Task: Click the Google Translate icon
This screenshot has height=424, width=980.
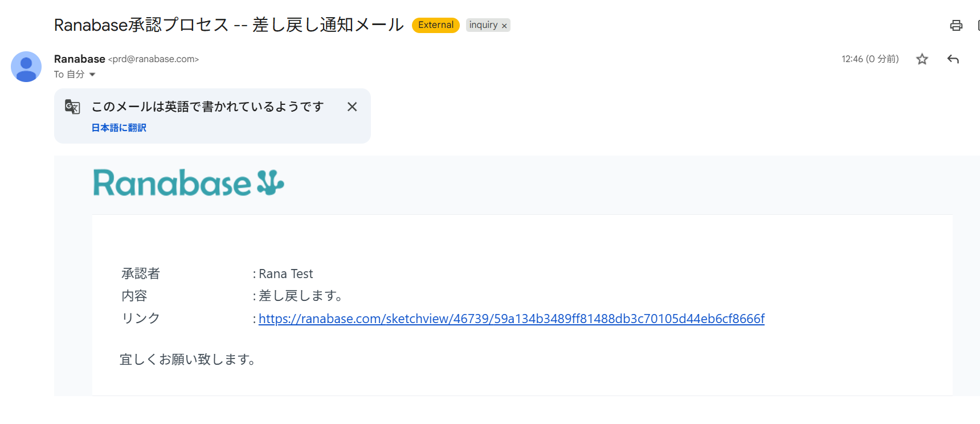Action: point(72,107)
